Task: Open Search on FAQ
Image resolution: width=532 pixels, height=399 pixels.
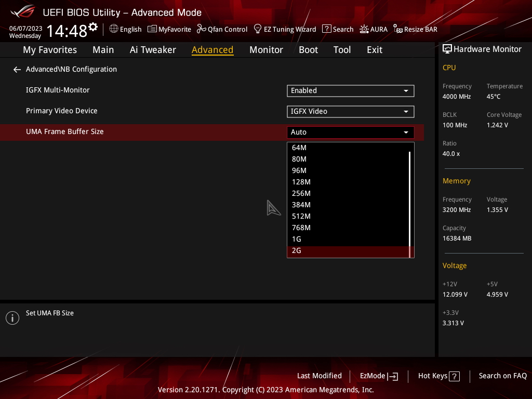Action: [502, 376]
